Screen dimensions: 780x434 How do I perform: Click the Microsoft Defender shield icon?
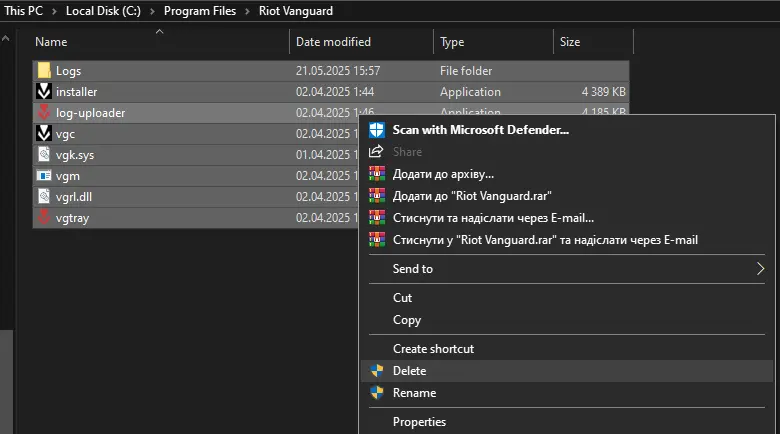pyautogui.click(x=377, y=130)
